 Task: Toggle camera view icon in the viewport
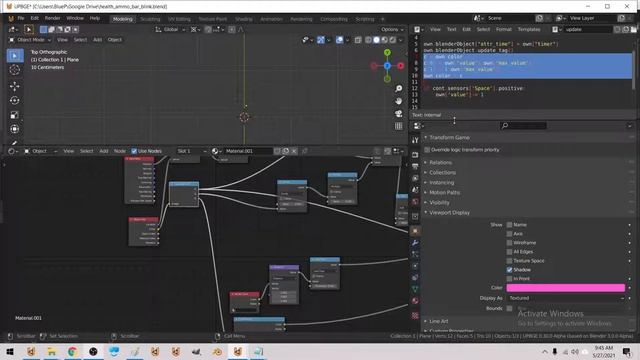click(399, 113)
